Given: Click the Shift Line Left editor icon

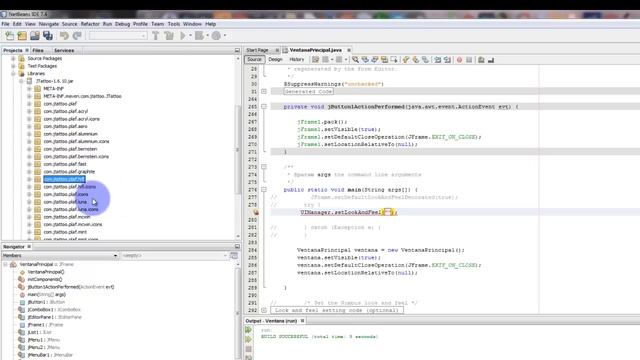Looking at the screenshot, I should pyautogui.click(x=438, y=60).
